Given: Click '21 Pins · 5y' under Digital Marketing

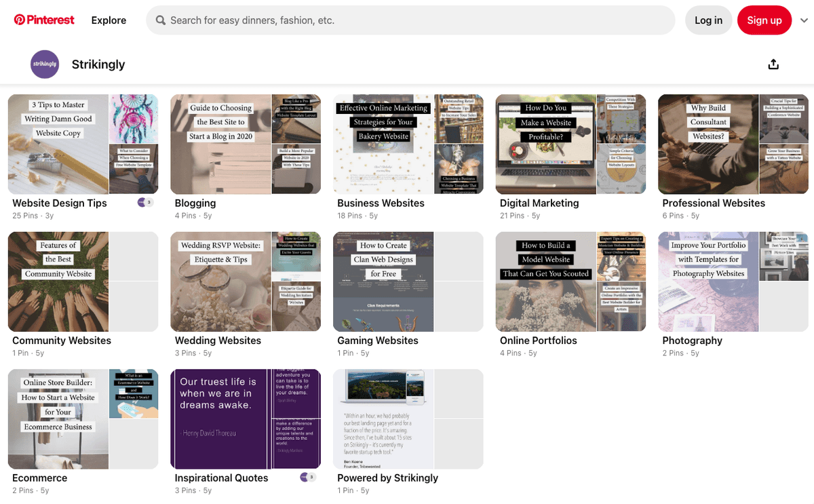Looking at the screenshot, I should click(520, 216).
